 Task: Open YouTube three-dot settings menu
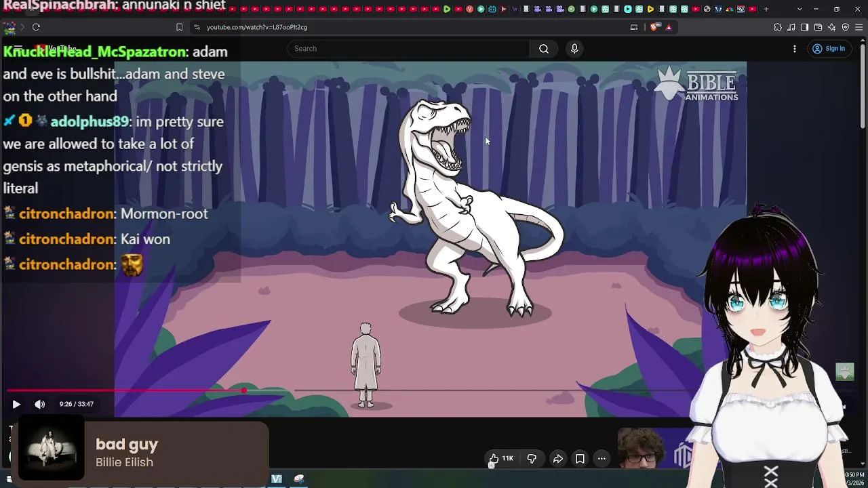[795, 49]
